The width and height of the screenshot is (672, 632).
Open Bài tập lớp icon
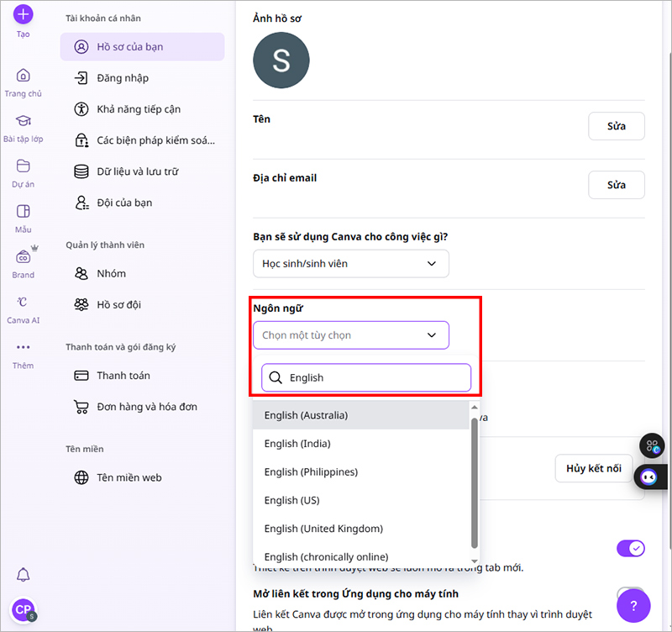pos(23,121)
